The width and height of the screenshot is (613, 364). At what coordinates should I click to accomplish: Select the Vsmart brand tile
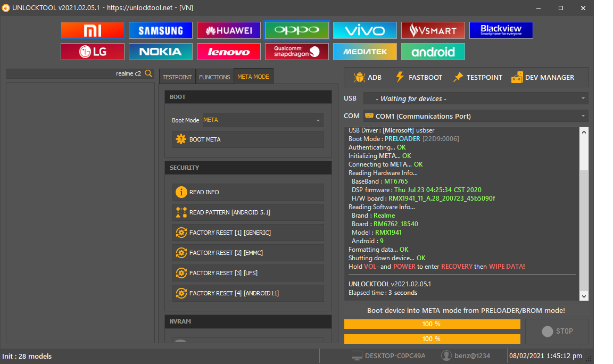pos(433,30)
